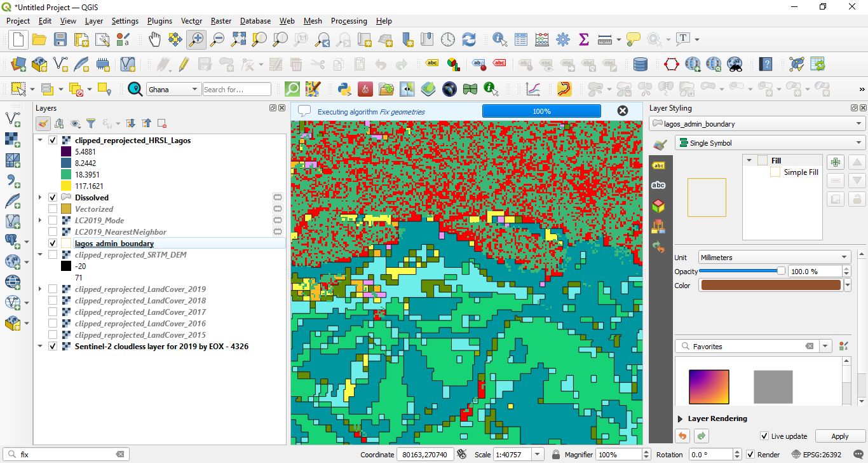Screen dimensions: 868x463
Task: Click the New Shapefile Layer icon
Action: tap(60, 64)
